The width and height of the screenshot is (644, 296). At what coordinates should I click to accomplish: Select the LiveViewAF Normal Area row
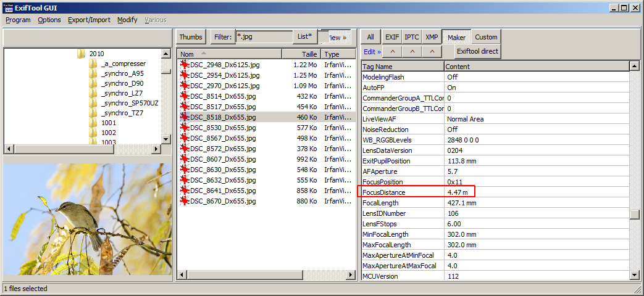(495, 119)
